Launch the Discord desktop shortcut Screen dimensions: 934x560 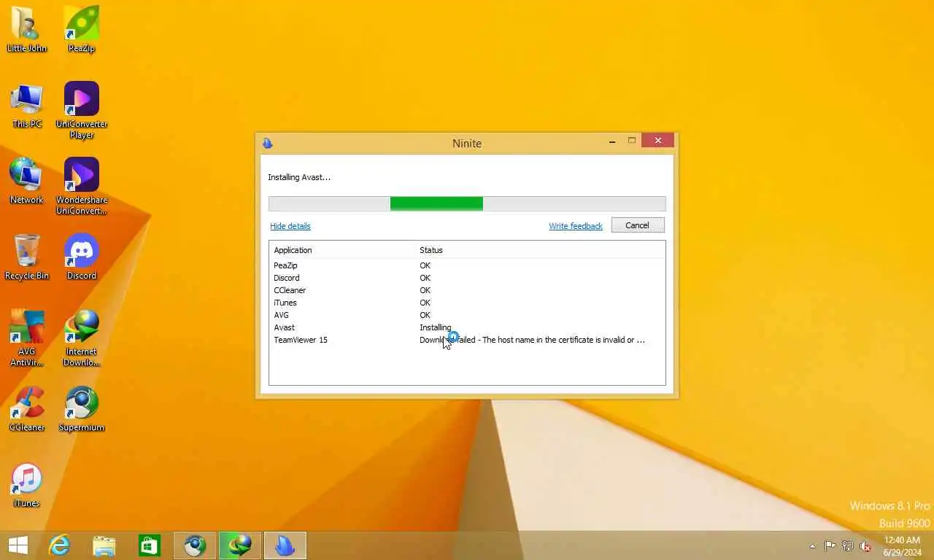(x=82, y=257)
